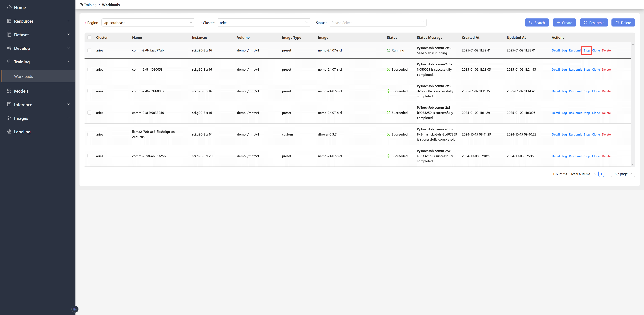This screenshot has width=644, height=315.
Task: Toggle the select-all checkbox in table header
Action: click(89, 38)
